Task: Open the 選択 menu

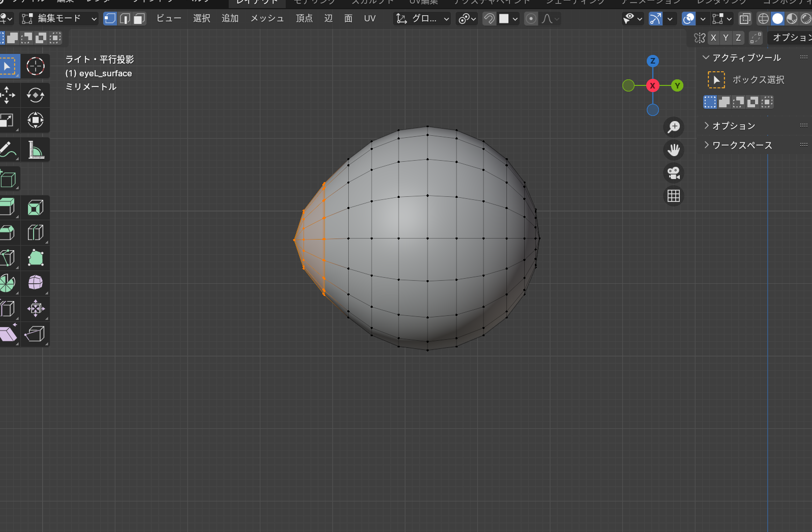Action: 201,18
